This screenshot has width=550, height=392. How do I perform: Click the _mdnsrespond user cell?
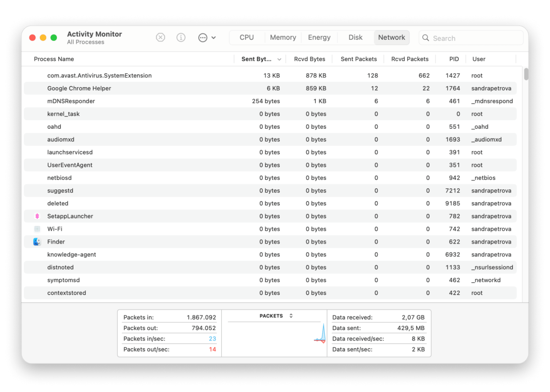[492, 101]
